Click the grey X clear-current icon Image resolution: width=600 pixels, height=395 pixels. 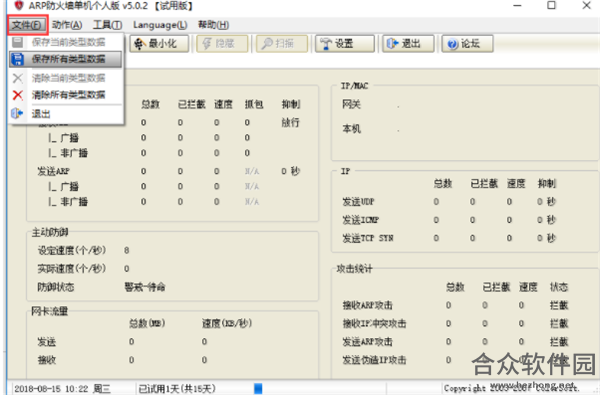(18, 78)
